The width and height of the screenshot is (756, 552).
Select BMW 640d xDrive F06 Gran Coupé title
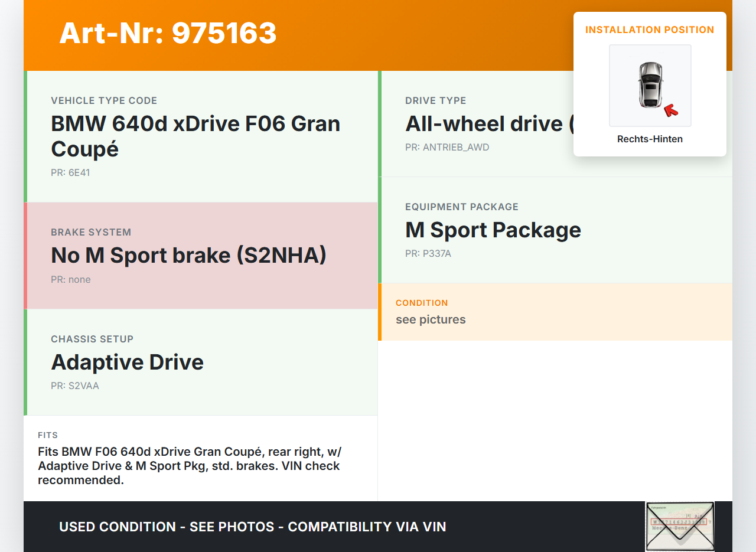[195, 136]
